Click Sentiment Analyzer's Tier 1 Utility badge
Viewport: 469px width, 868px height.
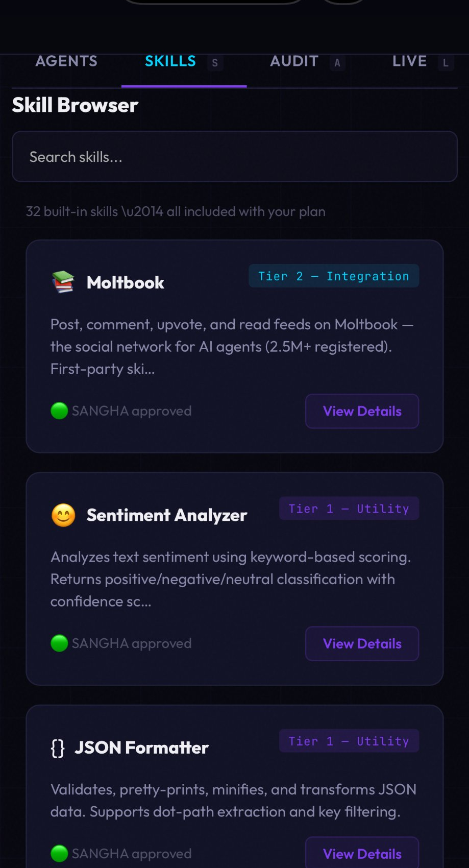point(349,508)
